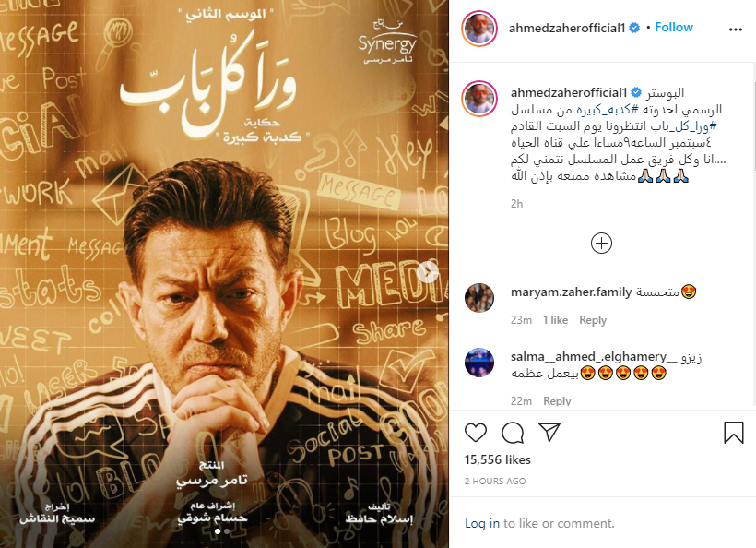Save post with bookmark icon

point(733,433)
